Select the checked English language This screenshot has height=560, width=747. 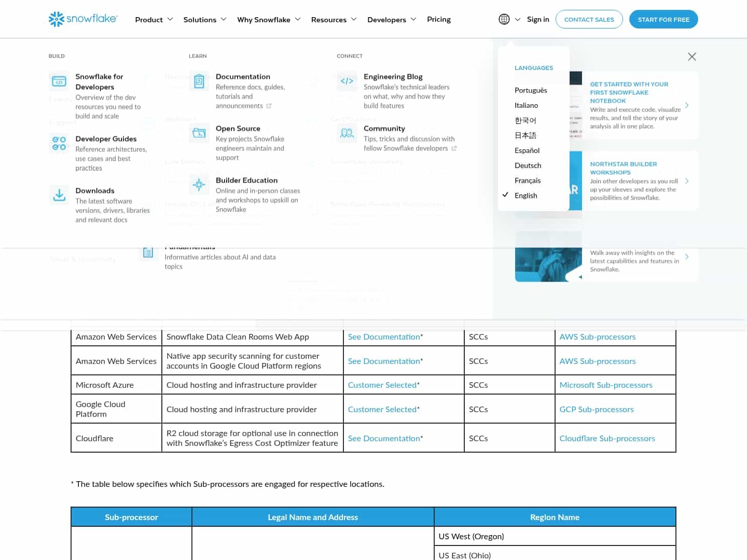pyautogui.click(x=526, y=195)
